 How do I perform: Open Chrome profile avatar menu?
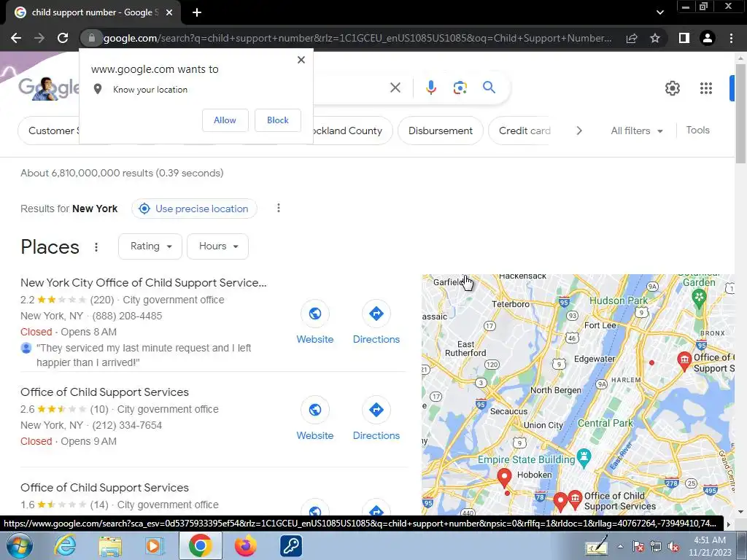pos(708,38)
